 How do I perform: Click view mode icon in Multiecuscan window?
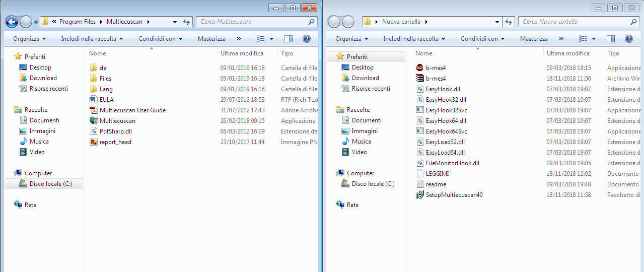point(261,39)
